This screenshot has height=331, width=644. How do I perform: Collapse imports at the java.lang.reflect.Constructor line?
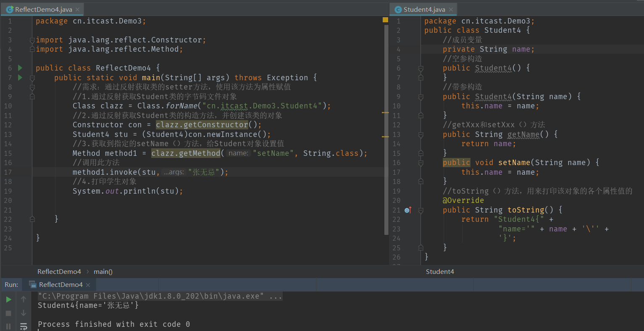(x=32, y=40)
